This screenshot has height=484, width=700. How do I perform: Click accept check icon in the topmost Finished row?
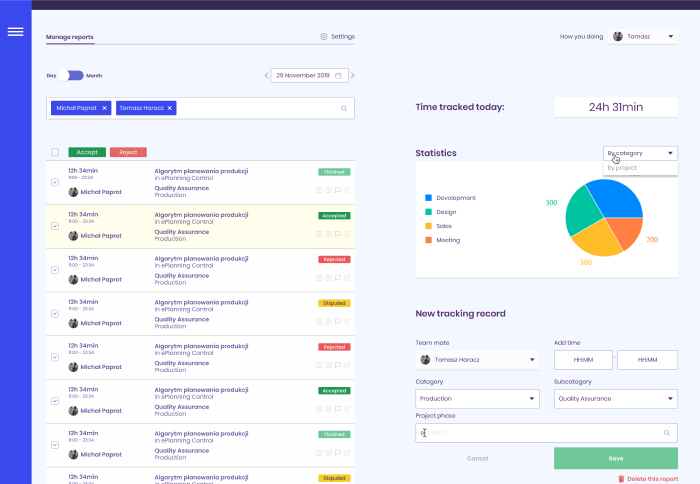click(x=319, y=190)
